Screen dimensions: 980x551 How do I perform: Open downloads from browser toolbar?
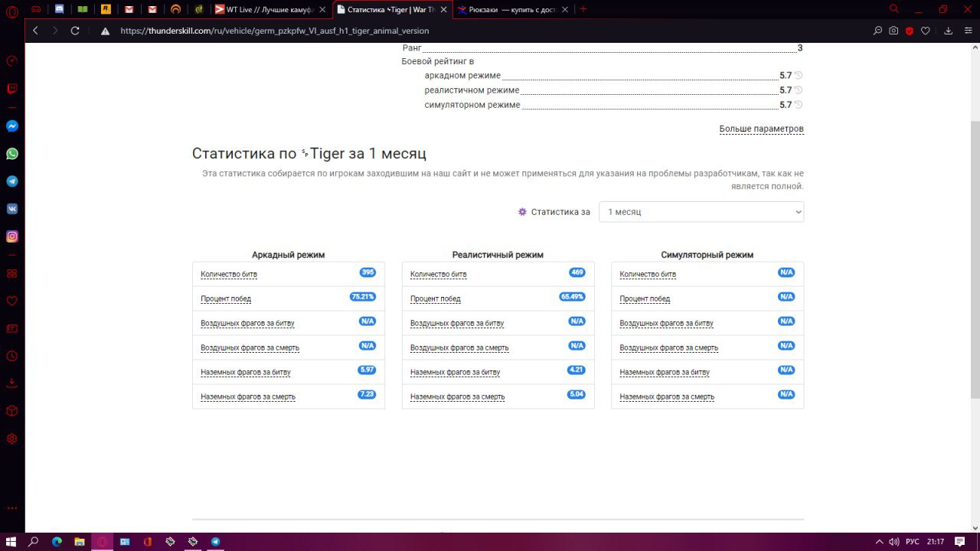949,31
